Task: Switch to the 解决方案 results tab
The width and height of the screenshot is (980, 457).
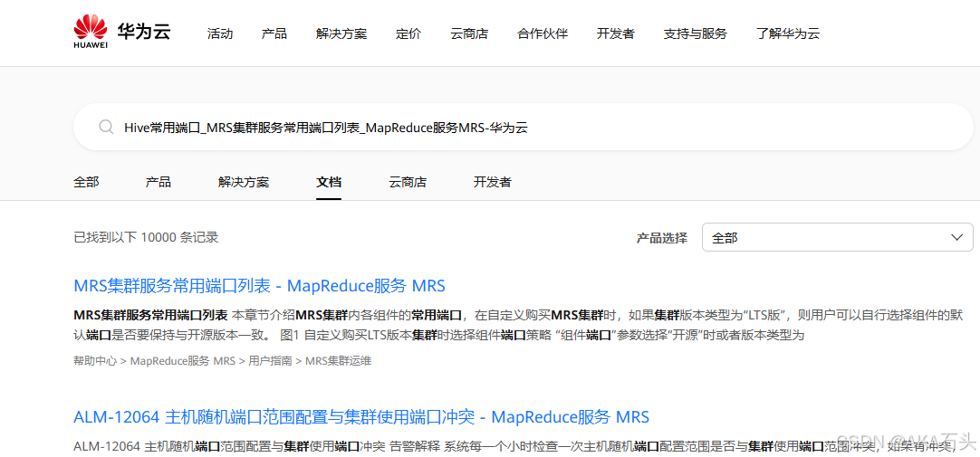Action: click(244, 182)
